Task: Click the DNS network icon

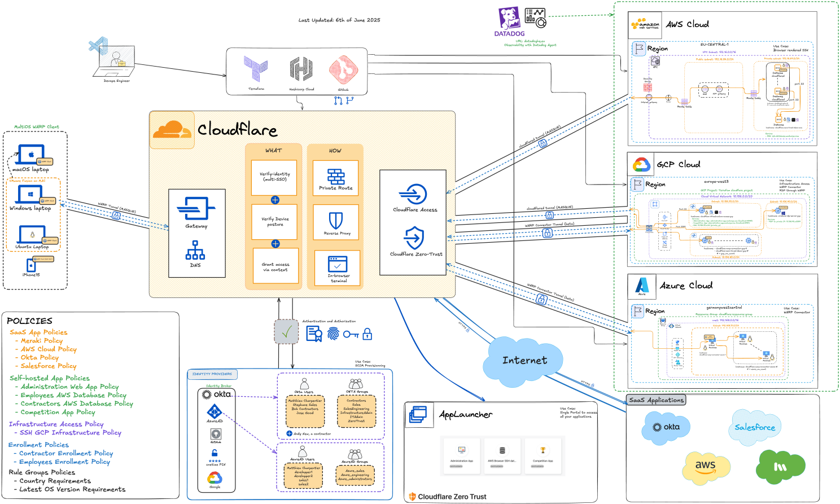Action: (195, 250)
